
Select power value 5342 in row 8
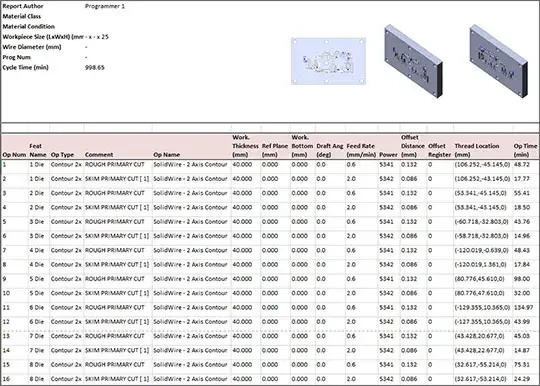(x=386, y=264)
